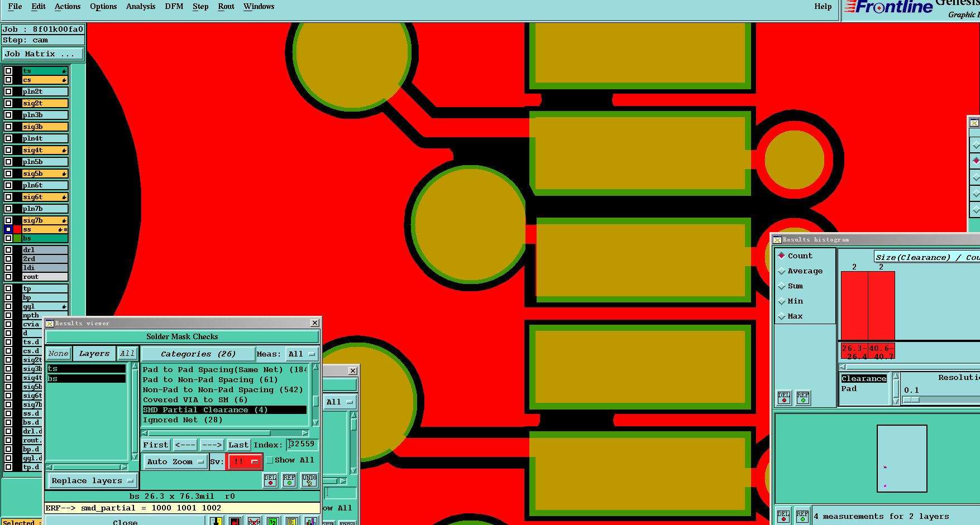The width and height of the screenshot is (980, 525).
Task: Click the First result button
Action: point(155,445)
